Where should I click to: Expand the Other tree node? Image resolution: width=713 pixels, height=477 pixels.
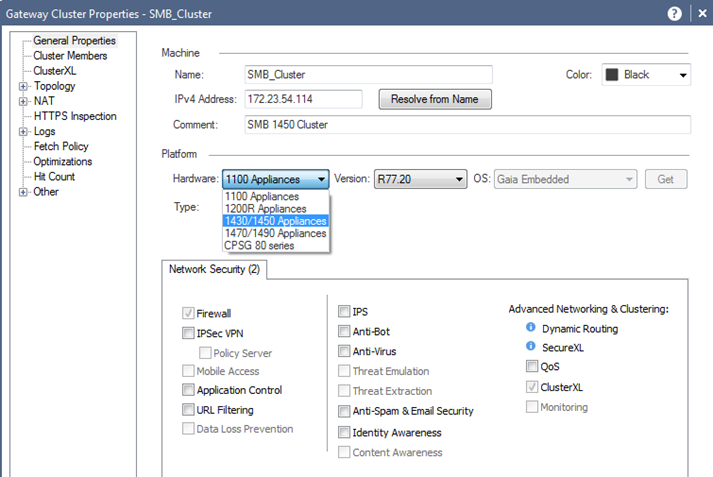pyautogui.click(x=23, y=192)
